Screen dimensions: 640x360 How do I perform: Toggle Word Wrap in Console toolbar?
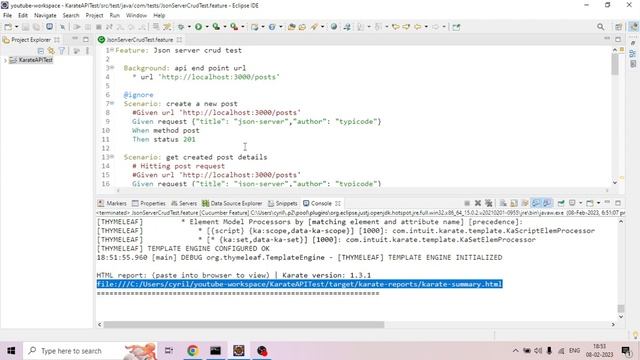pos(525,203)
